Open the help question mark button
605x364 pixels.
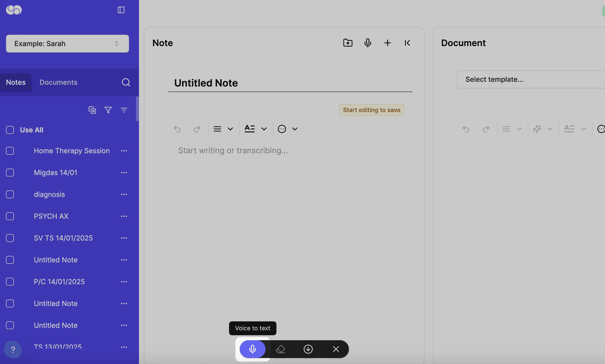(x=13, y=350)
